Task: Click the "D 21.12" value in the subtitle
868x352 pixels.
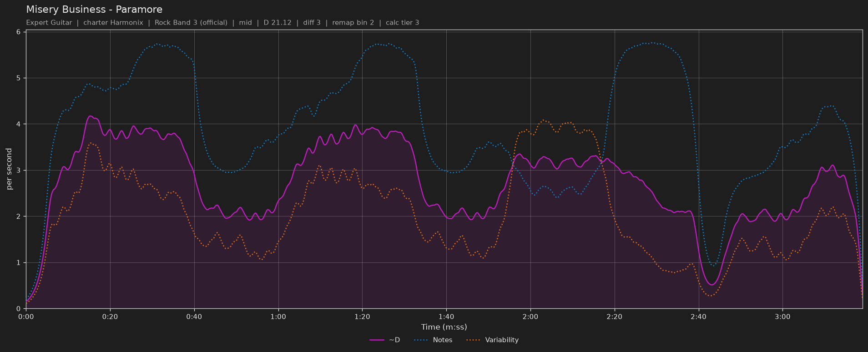Action: (x=278, y=23)
